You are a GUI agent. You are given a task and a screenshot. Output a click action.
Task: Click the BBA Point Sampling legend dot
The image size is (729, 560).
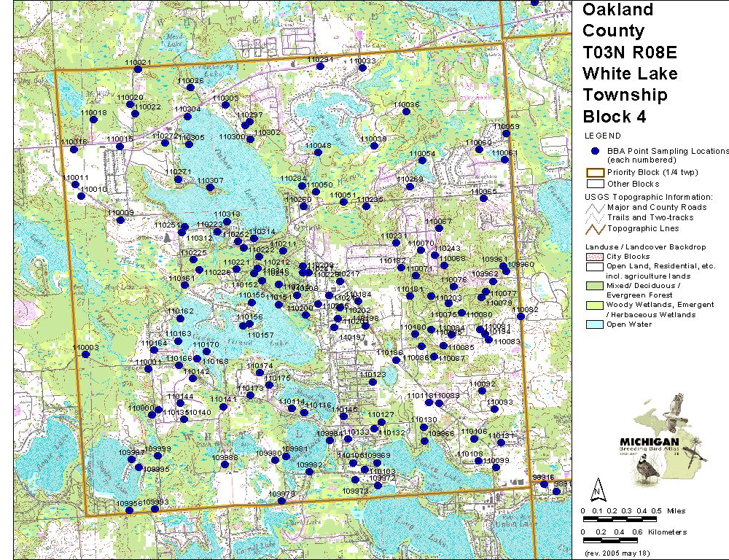[595, 151]
